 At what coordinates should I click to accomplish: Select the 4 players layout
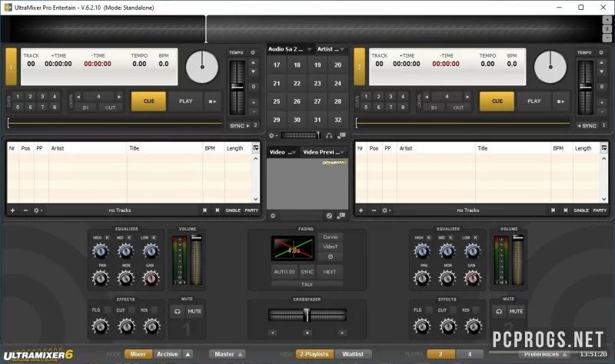pos(470,354)
